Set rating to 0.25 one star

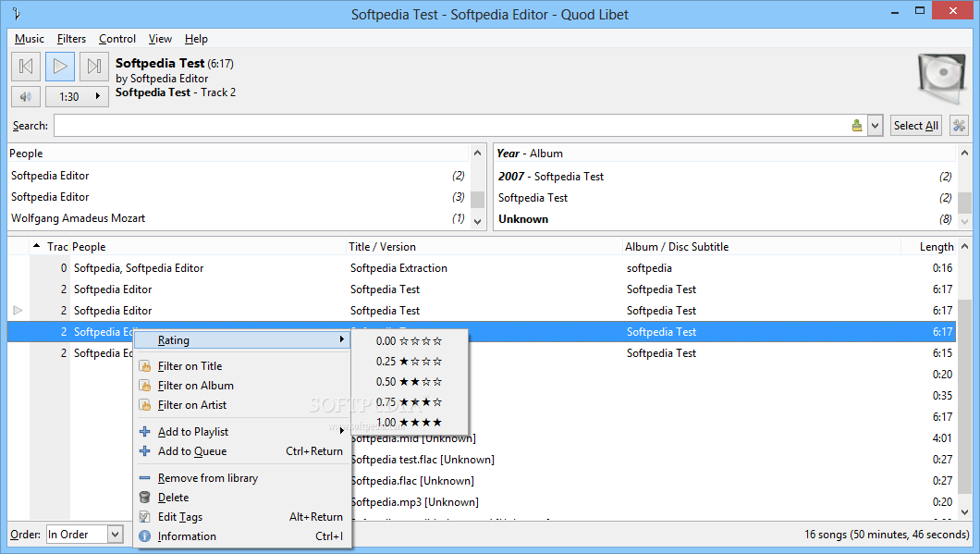click(409, 362)
